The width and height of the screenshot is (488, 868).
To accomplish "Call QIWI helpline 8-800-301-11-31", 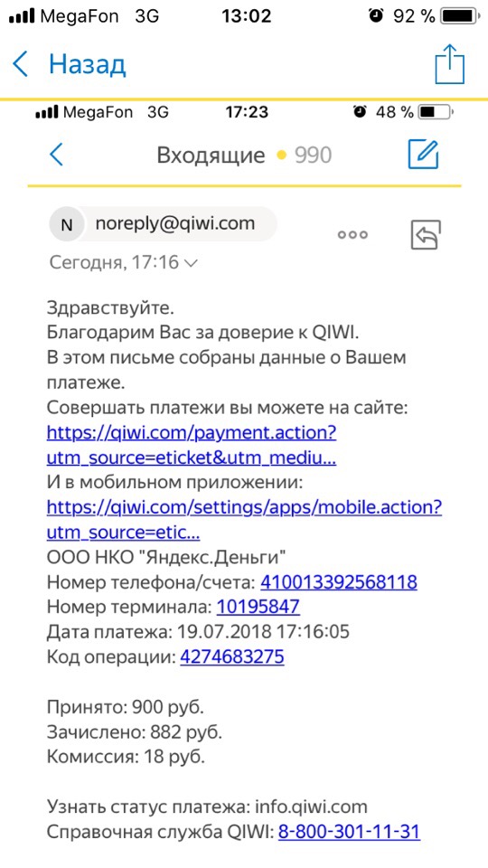I will pos(349,832).
